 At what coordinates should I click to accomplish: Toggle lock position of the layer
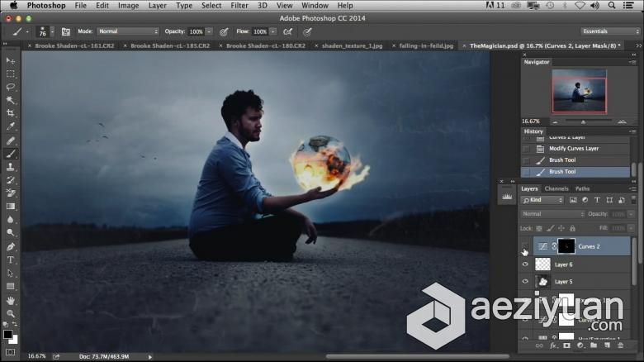pos(561,228)
